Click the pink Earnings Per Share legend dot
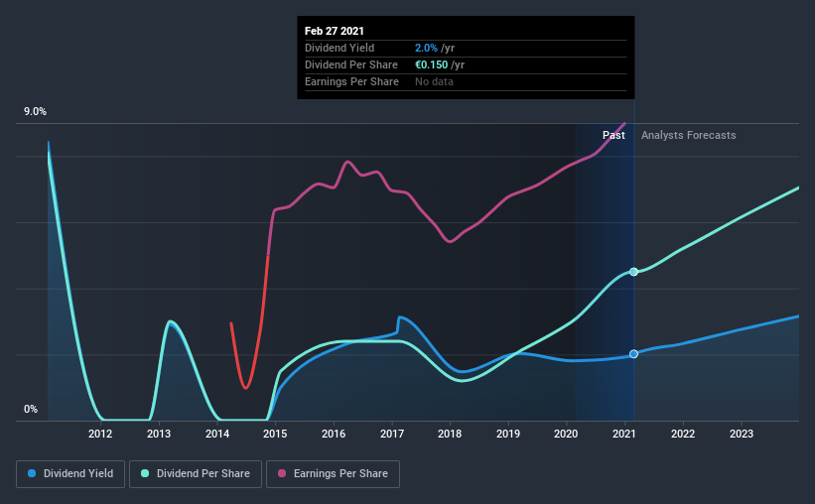Image resolution: width=815 pixels, height=504 pixels. pos(282,473)
